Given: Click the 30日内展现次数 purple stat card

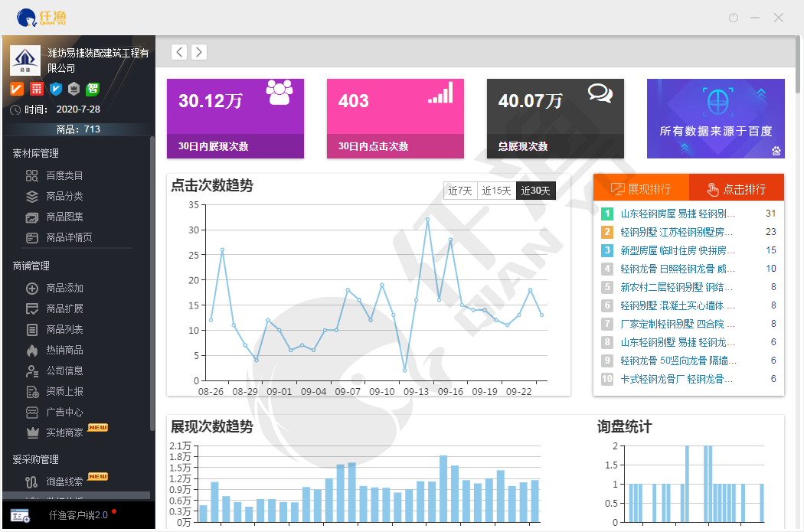Looking at the screenshot, I should (235, 118).
